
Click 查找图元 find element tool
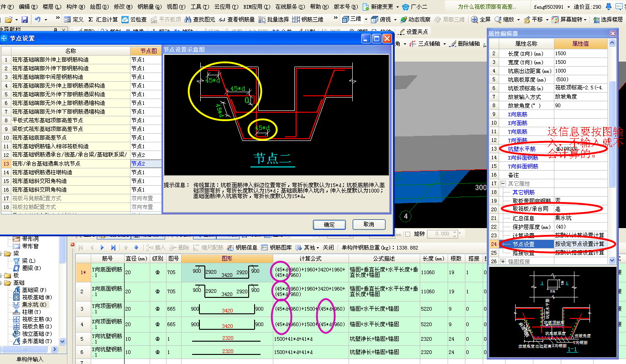[199, 20]
